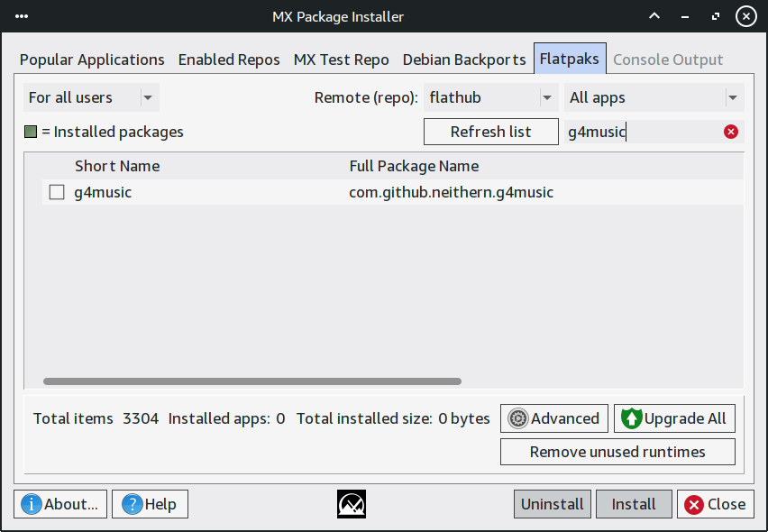Open the All apps filter dropdown
Viewport: 768px width, 532px height.
(654, 97)
